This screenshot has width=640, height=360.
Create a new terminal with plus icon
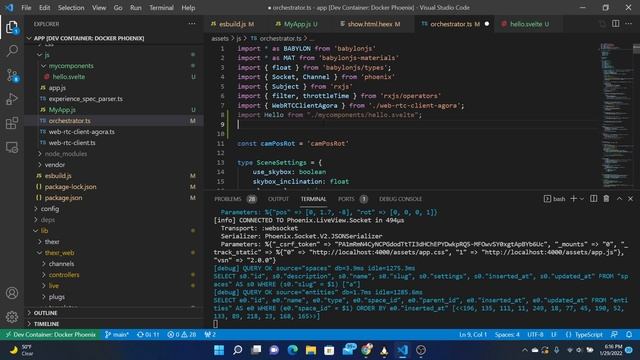tap(573, 199)
